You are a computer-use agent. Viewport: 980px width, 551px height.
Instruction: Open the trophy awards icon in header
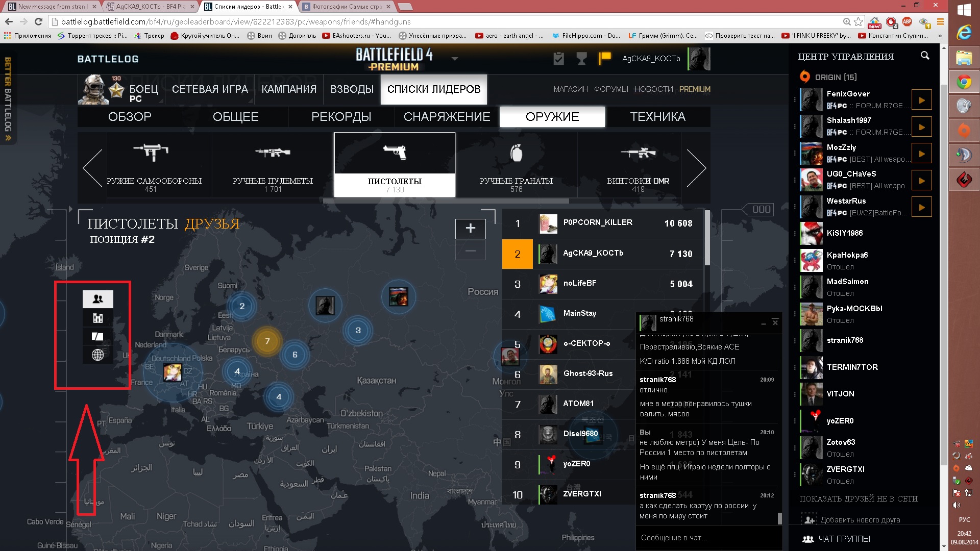pyautogui.click(x=581, y=59)
